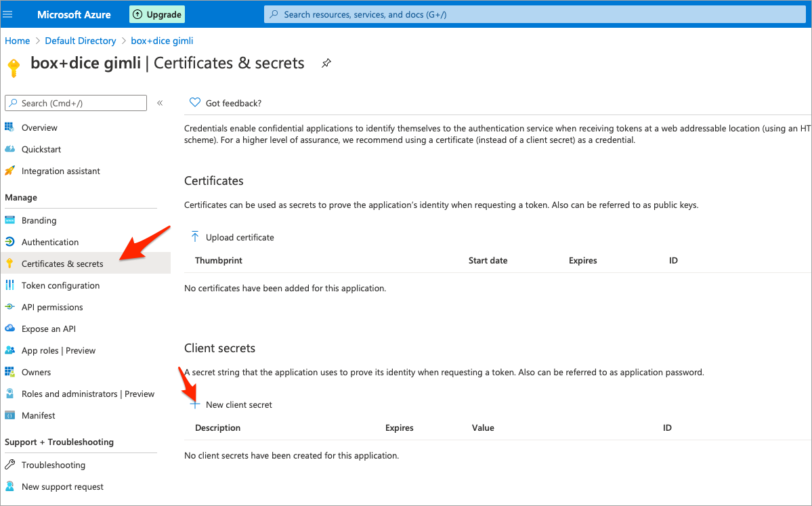Open Quickstart page
The height and width of the screenshot is (506, 812).
41,149
